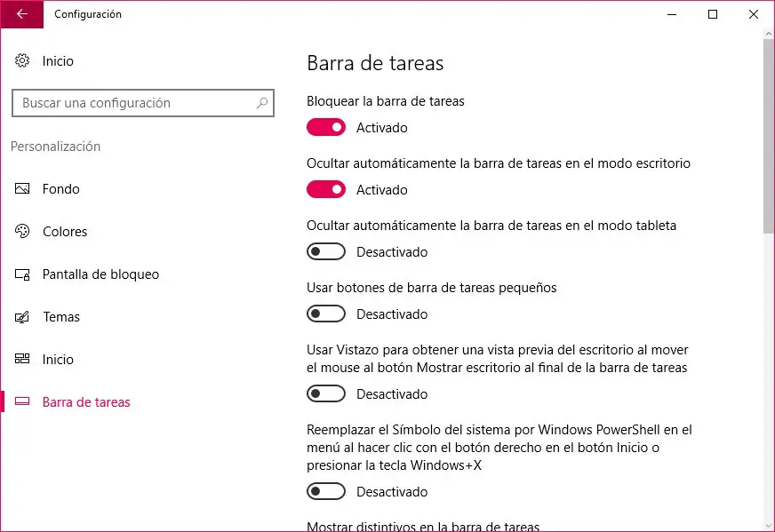The image size is (775, 532).
Task: Open the Colores settings page
Action: (x=65, y=232)
